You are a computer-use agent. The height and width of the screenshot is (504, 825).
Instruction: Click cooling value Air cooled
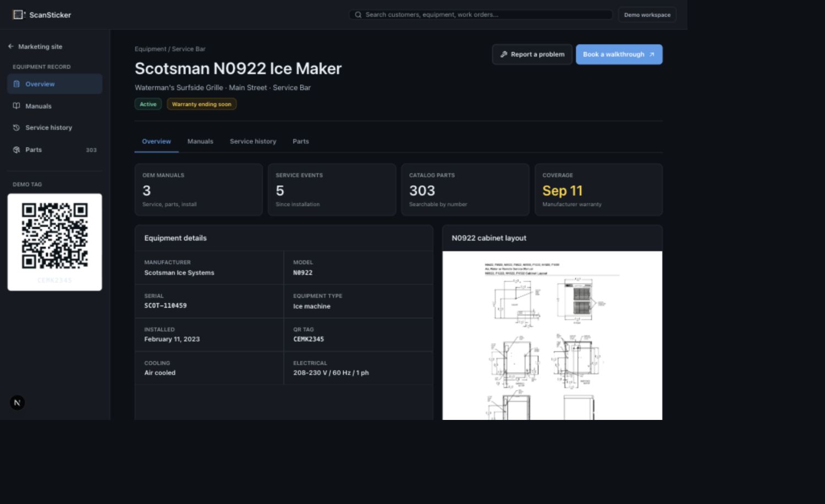click(160, 373)
